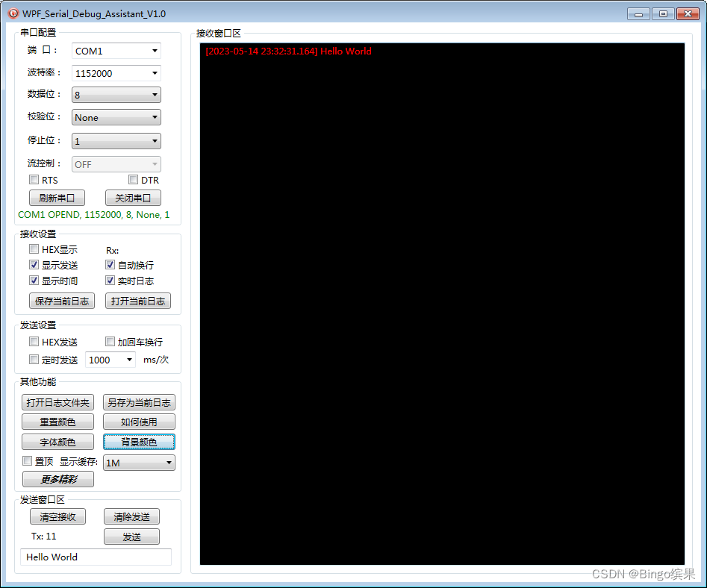Click the 关闭串口 close serial port button
Viewport: 707px width, 588px height.
pyautogui.click(x=133, y=197)
